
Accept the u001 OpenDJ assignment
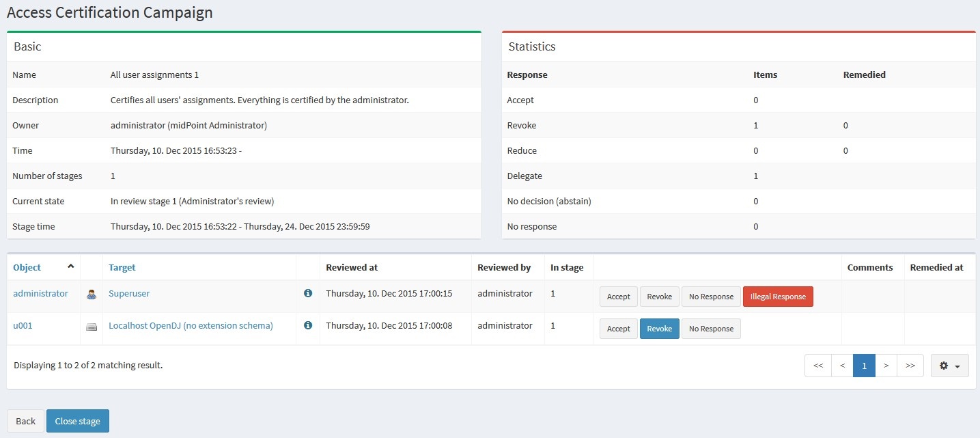click(618, 329)
